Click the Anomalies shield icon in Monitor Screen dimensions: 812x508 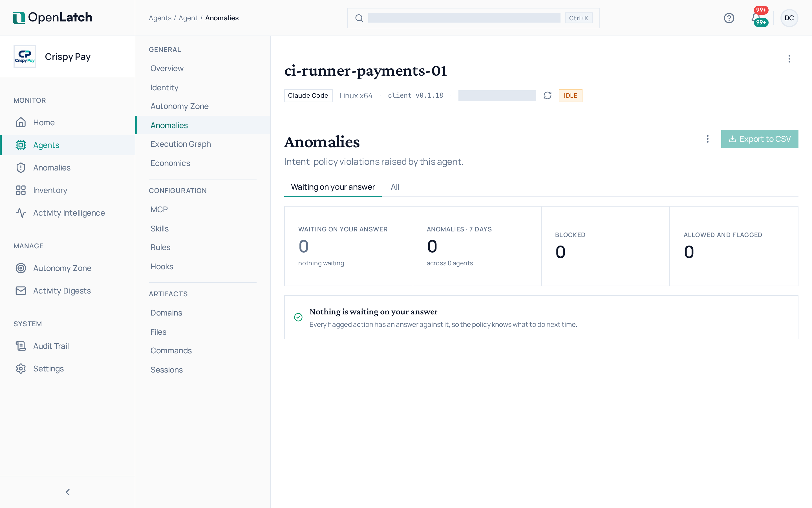click(x=21, y=168)
